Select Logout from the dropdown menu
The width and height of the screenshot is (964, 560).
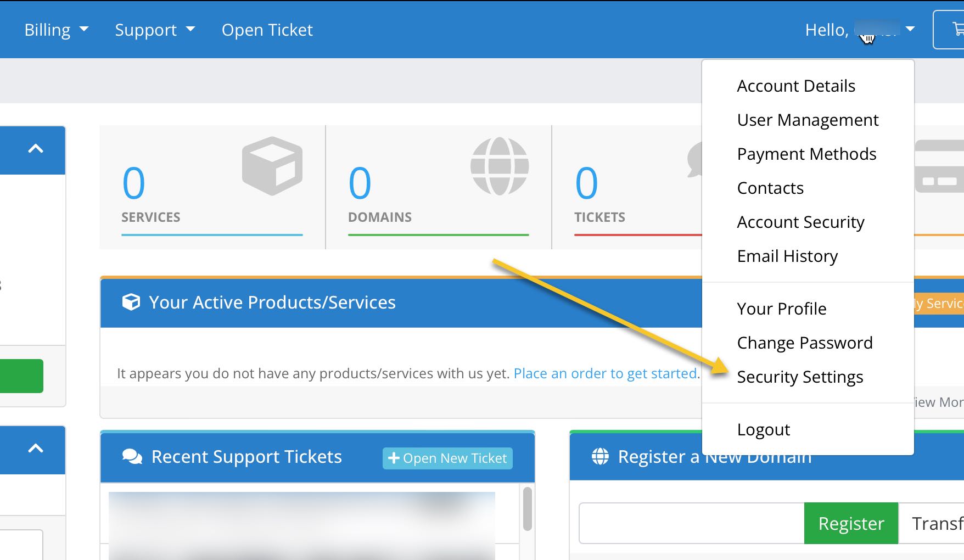point(763,430)
